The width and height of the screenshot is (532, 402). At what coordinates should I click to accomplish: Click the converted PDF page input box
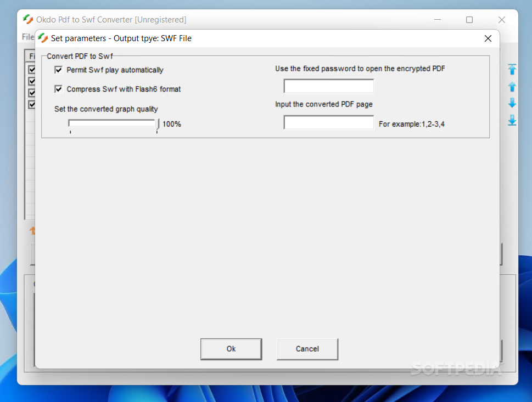[x=328, y=122]
